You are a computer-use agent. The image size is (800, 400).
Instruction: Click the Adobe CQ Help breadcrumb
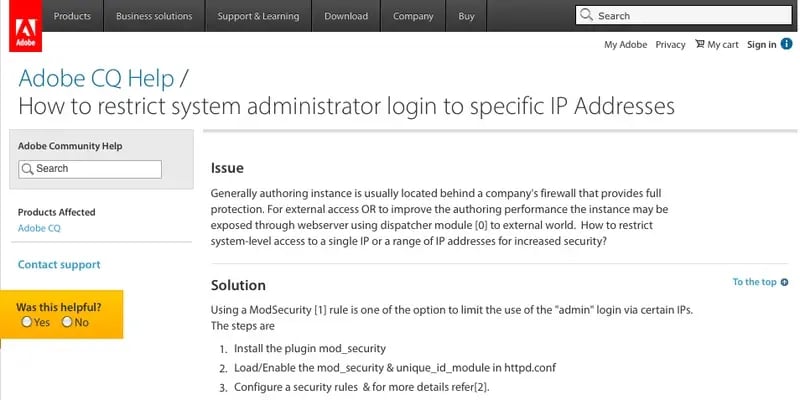[x=96, y=78]
